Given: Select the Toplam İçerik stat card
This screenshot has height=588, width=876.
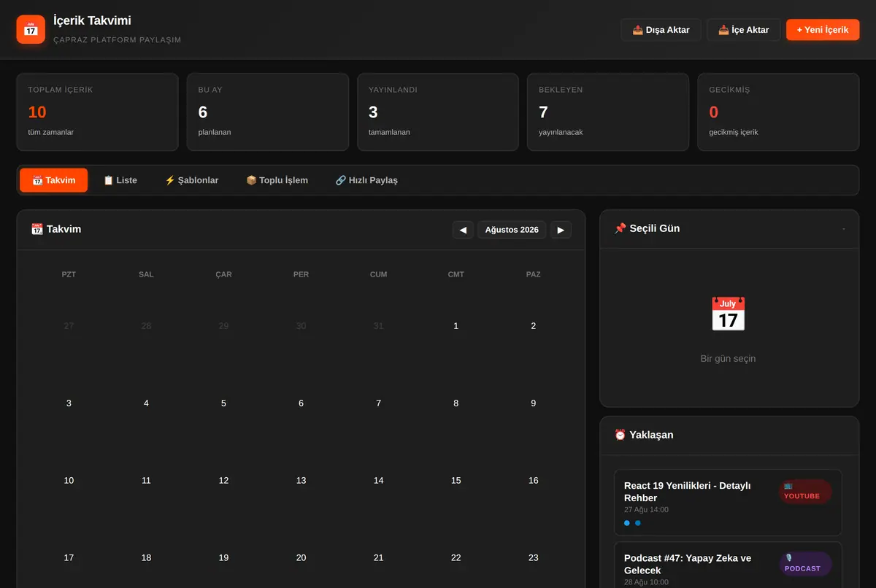Looking at the screenshot, I should [x=97, y=112].
